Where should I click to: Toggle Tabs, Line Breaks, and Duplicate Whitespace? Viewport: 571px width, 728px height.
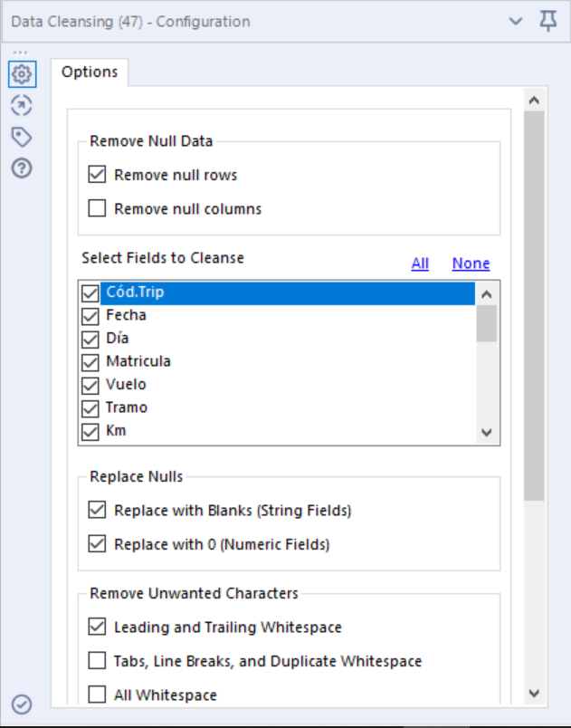(x=98, y=661)
